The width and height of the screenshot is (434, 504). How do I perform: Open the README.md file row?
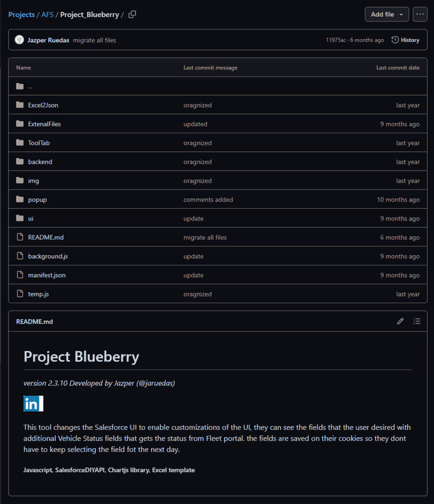click(45, 237)
